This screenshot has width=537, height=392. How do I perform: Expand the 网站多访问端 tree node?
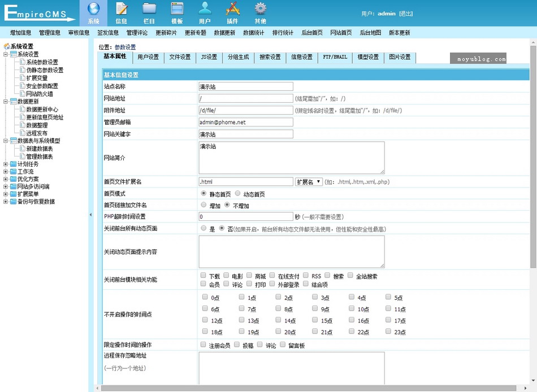click(x=6, y=186)
